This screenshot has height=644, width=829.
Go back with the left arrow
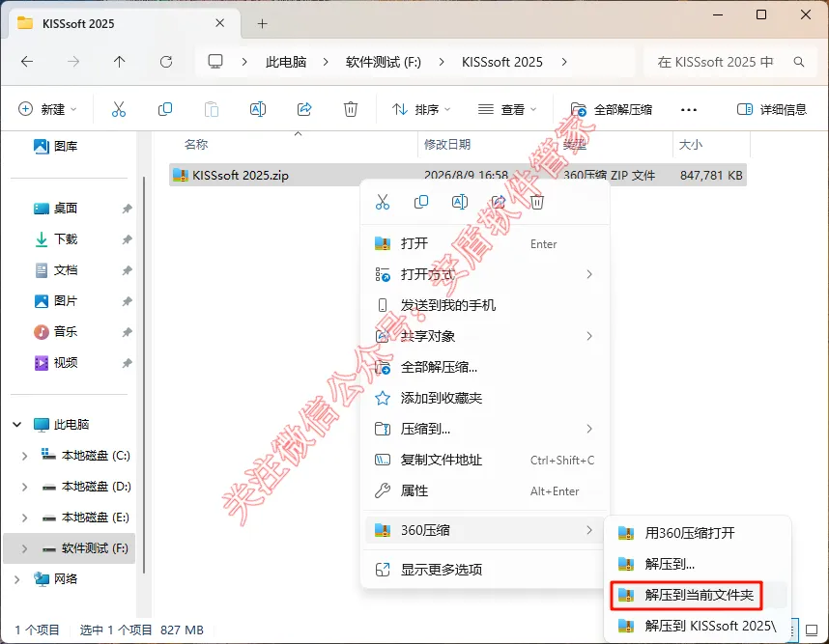click(x=27, y=62)
